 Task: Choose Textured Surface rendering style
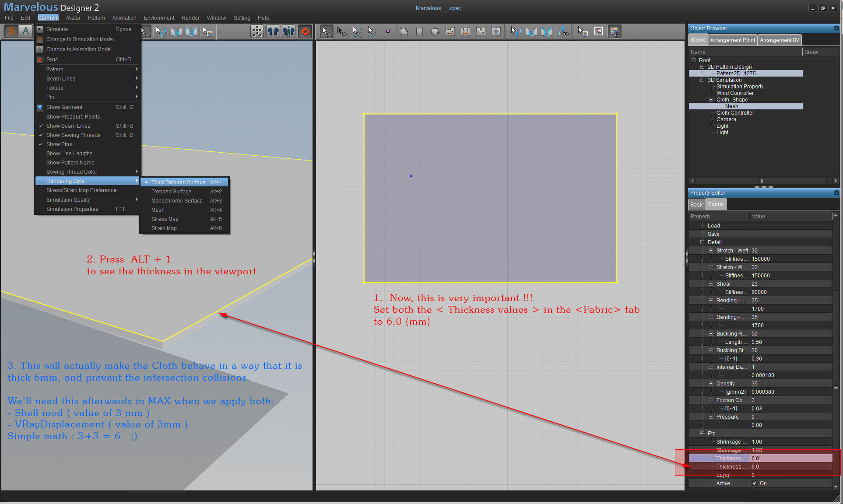[x=185, y=192]
